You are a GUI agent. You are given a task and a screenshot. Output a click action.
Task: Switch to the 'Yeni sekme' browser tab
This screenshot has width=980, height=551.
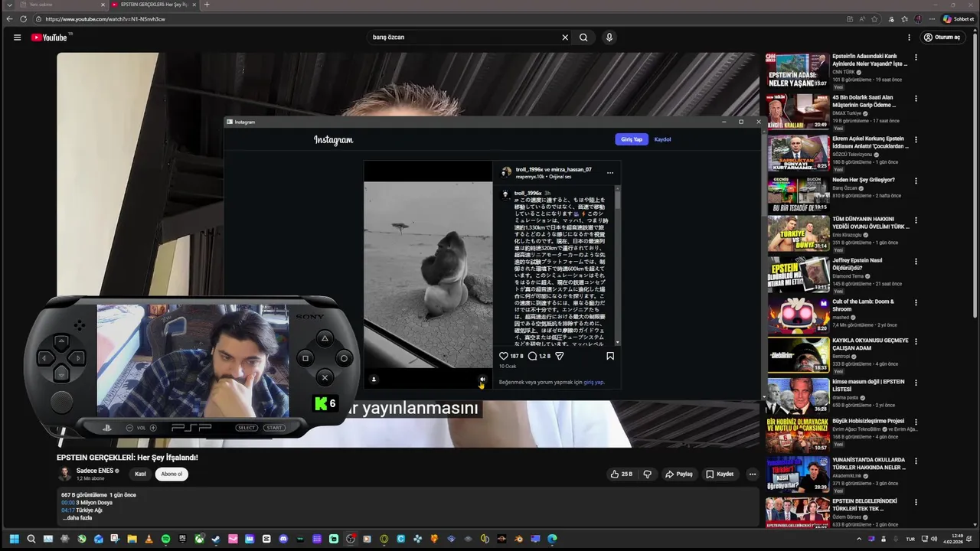[55, 5]
